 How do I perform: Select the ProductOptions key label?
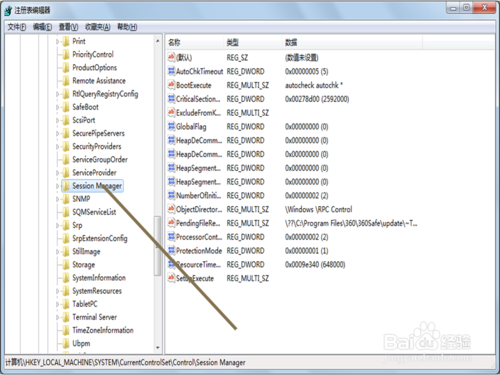point(95,68)
